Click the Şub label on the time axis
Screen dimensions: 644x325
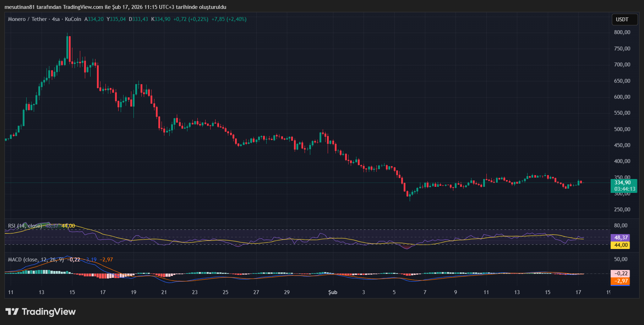click(332, 292)
